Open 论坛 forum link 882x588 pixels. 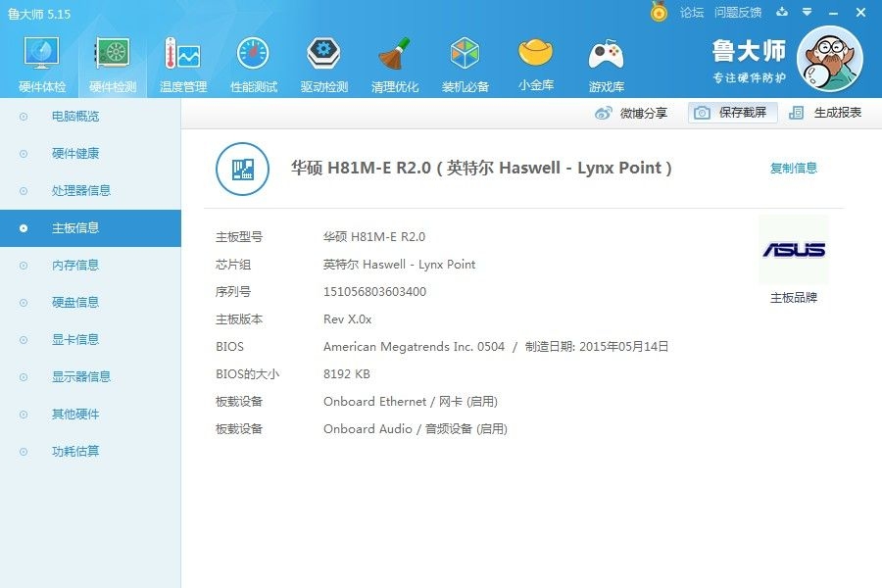pyautogui.click(x=692, y=13)
